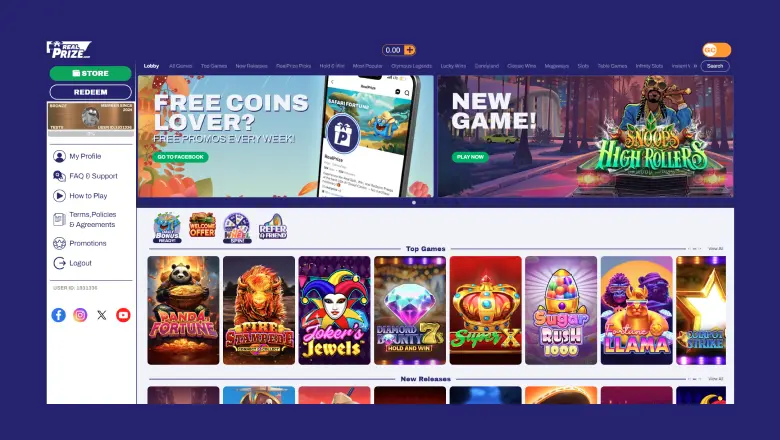The width and height of the screenshot is (780, 440).
Task: Open the Hold & Win tab
Action: click(x=332, y=66)
